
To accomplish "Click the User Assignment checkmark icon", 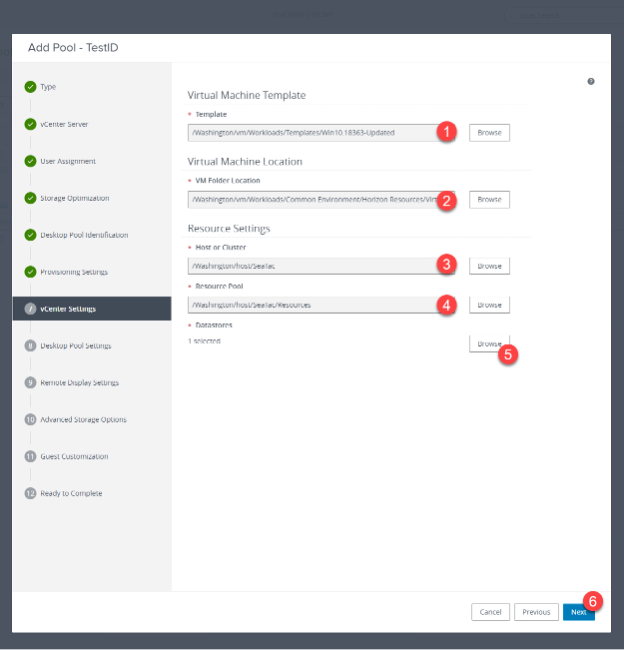I will [x=30, y=161].
